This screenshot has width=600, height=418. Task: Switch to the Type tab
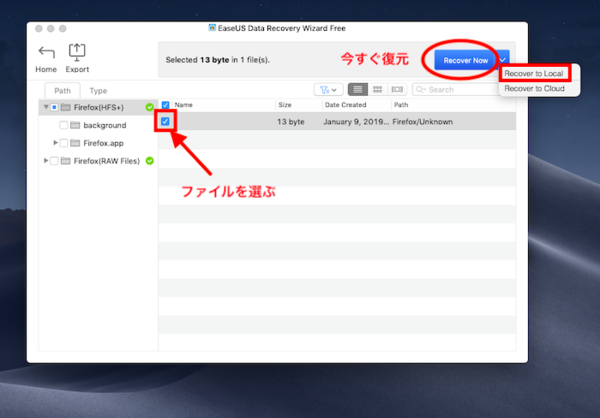(98, 91)
